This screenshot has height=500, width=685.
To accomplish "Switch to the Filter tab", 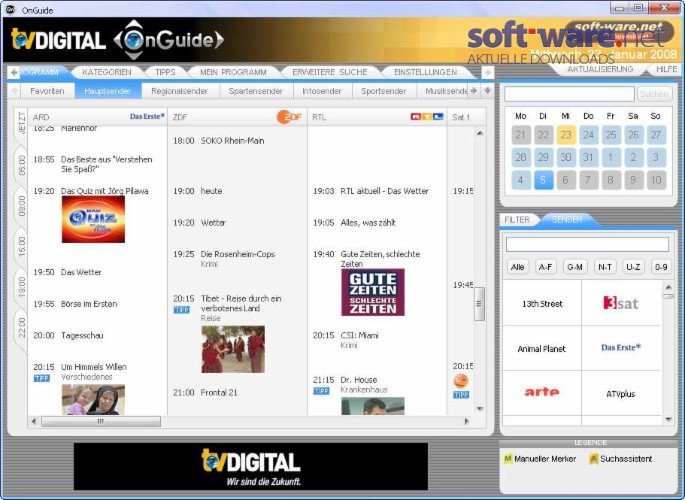I will pyautogui.click(x=517, y=220).
